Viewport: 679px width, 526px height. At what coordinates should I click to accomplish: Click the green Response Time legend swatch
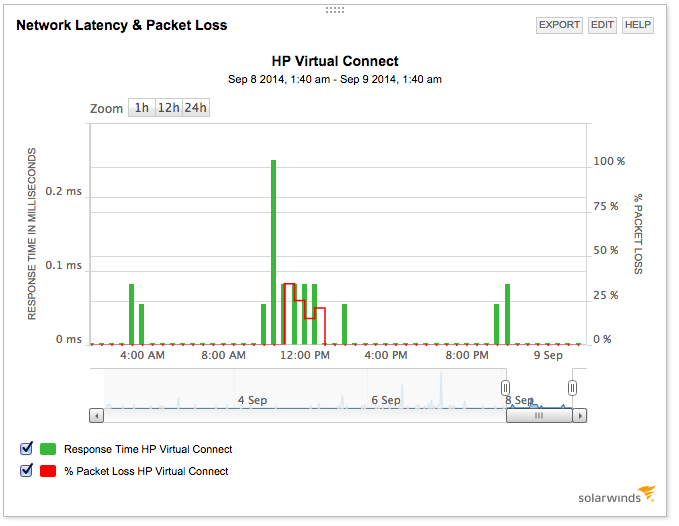pos(48,449)
